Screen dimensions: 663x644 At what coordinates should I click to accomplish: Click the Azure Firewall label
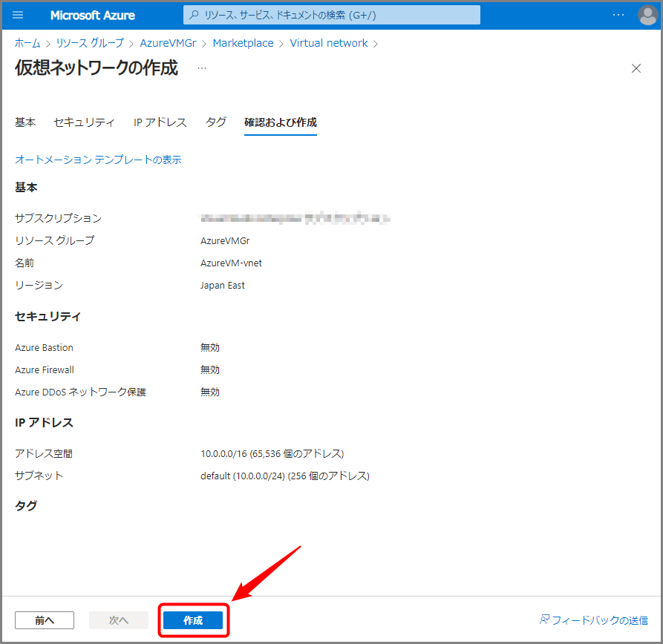45,370
